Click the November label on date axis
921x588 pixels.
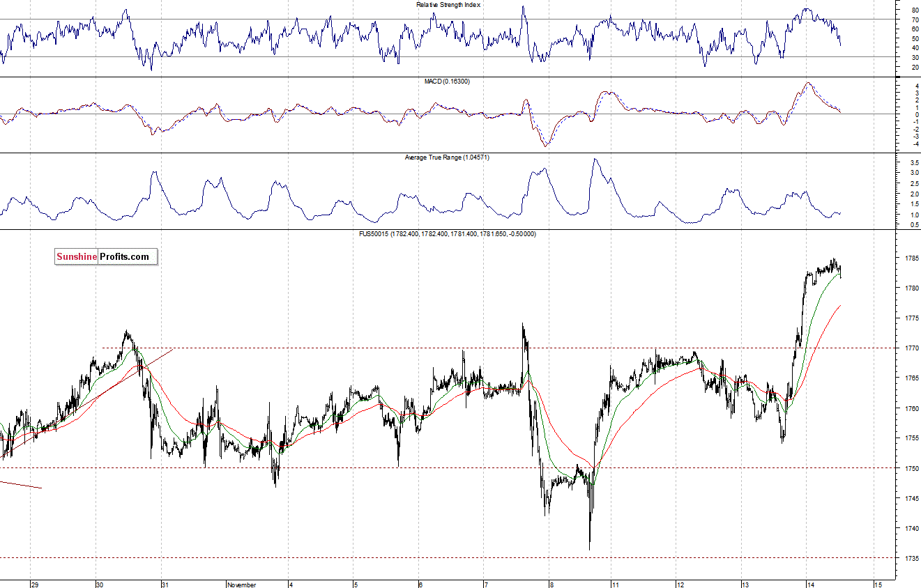click(x=242, y=585)
